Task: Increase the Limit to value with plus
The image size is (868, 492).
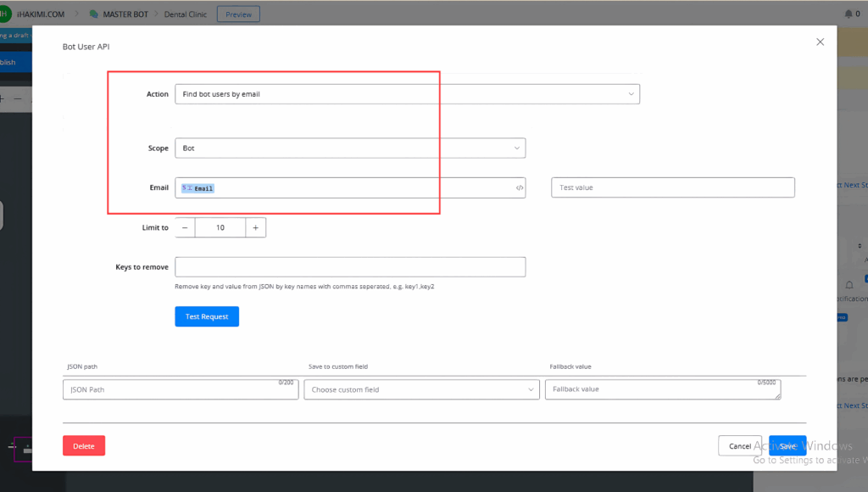Action: click(256, 227)
